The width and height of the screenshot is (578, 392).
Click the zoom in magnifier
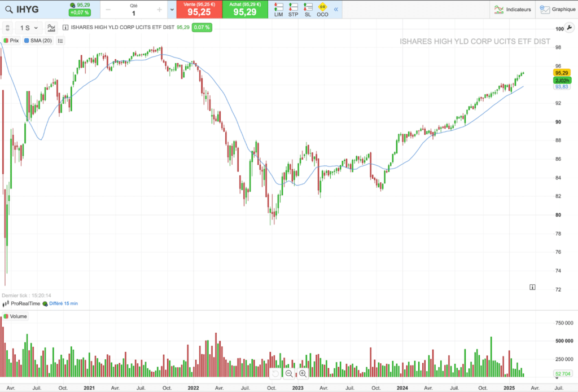coord(303,373)
